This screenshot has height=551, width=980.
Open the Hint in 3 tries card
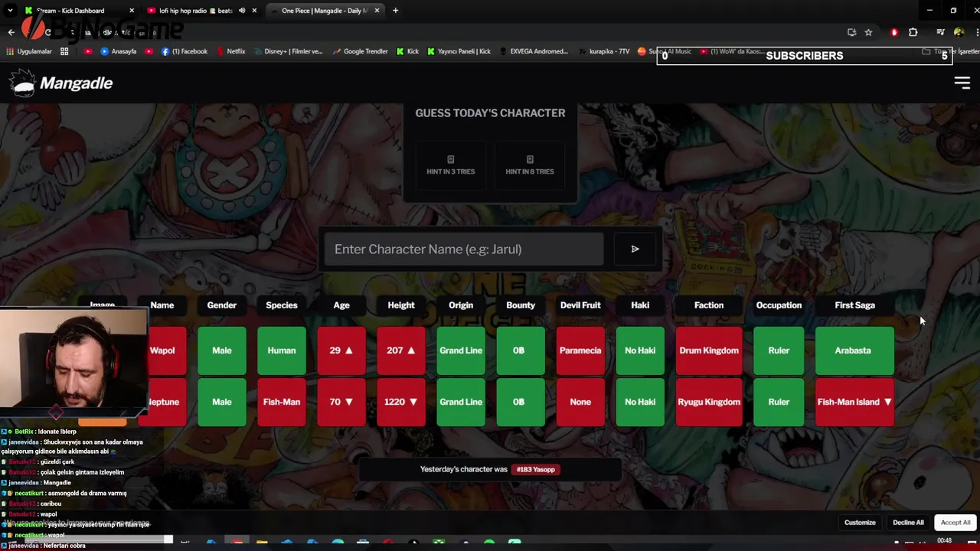(450, 165)
